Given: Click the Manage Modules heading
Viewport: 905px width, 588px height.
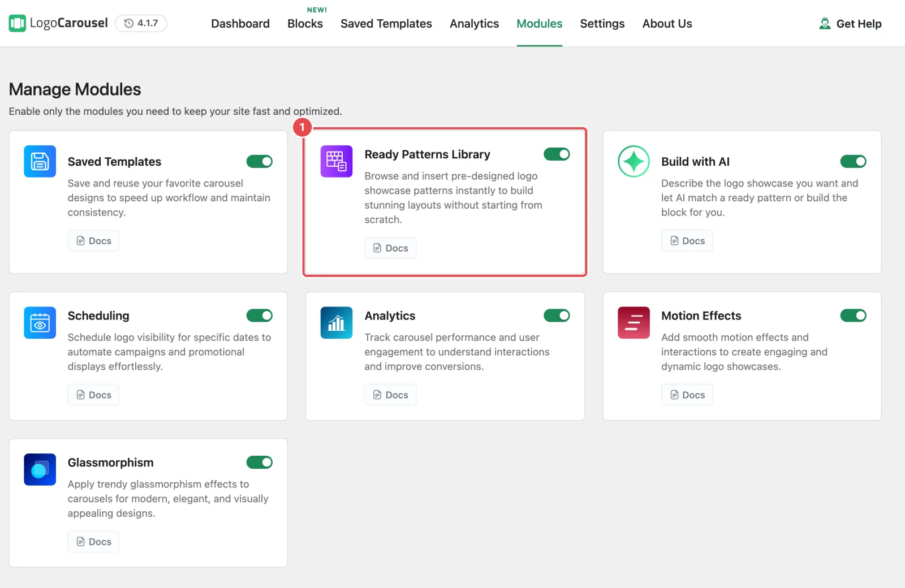Looking at the screenshot, I should tap(75, 89).
